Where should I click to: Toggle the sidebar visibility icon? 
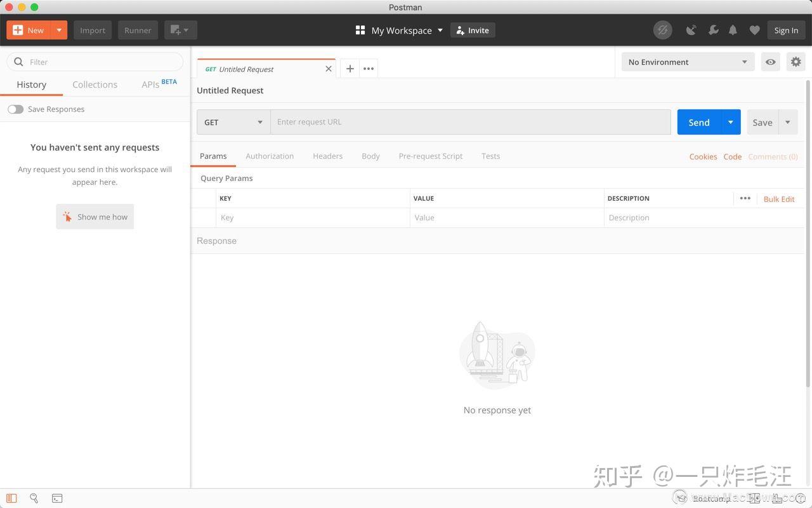(x=11, y=498)
